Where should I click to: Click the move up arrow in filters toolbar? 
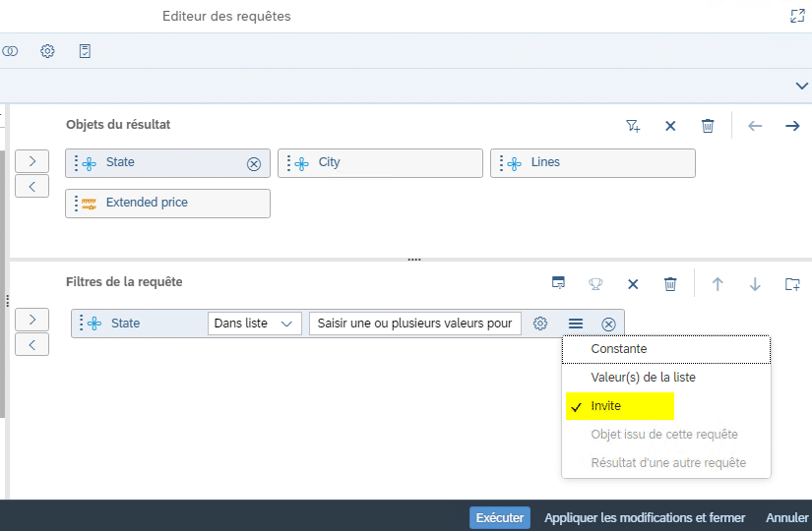point(718,284)
